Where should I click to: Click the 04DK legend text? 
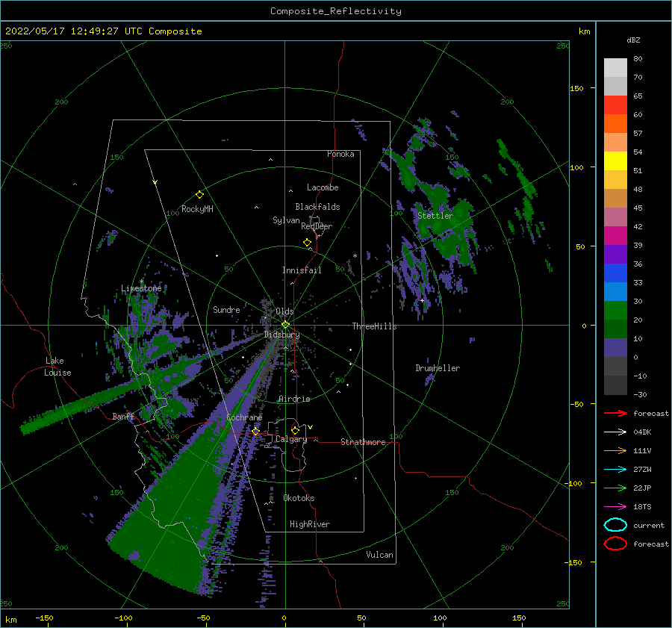pos(642,432)
